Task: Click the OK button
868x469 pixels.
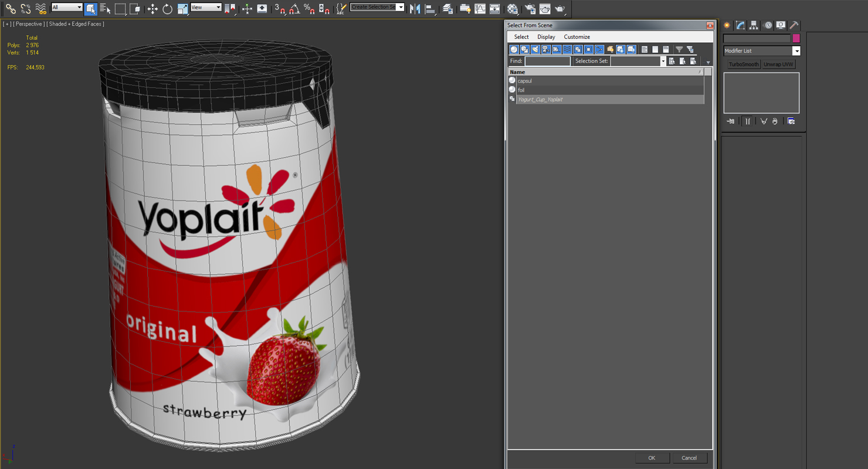Action: [651, 458]
